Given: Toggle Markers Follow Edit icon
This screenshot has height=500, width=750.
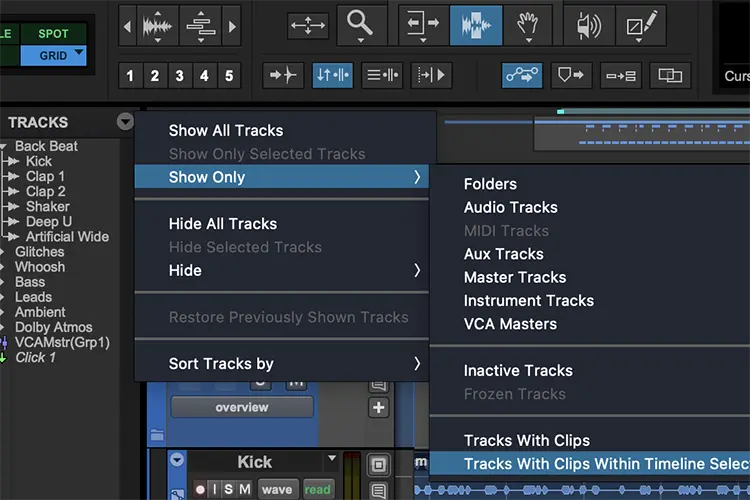Looking at the screenshot, I should [x=571, y=75].
